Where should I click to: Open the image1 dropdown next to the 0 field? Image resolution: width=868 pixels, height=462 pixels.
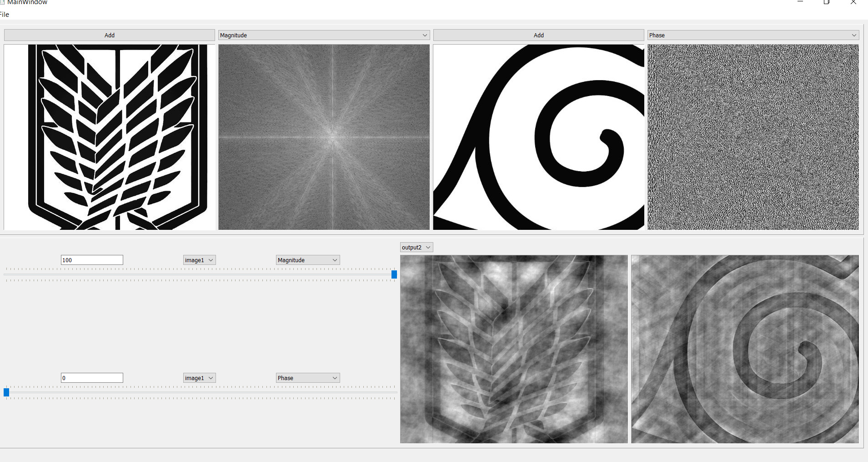pyautogui.click(x=199, y=378)
